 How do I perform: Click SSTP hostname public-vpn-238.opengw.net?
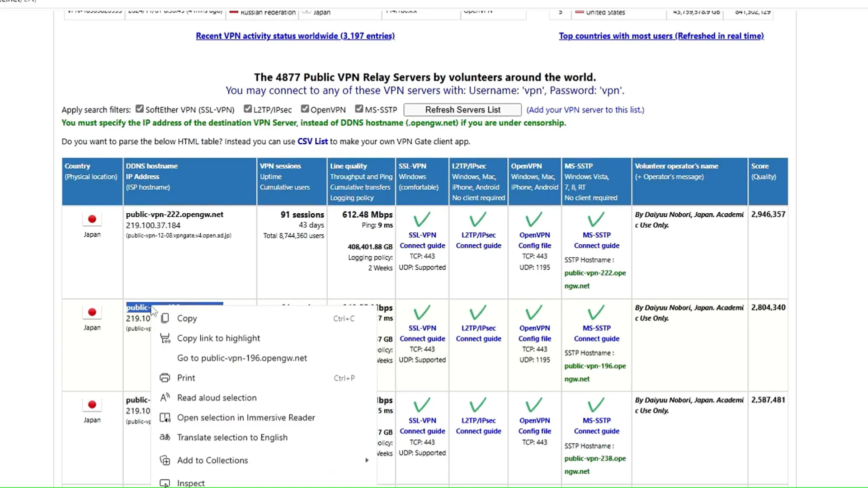click(595, 465)
